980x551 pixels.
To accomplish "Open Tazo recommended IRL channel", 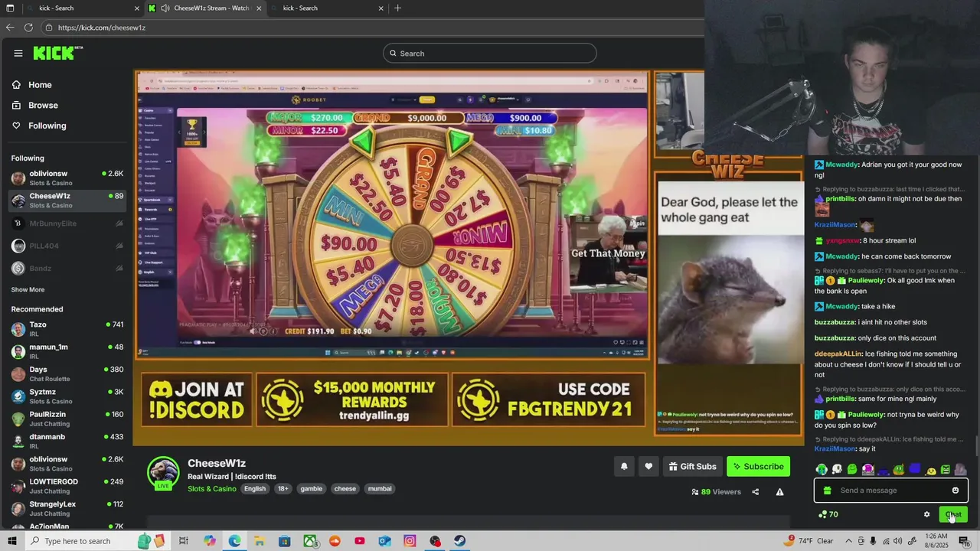I will pyautogui.click(x=67, y=329).
